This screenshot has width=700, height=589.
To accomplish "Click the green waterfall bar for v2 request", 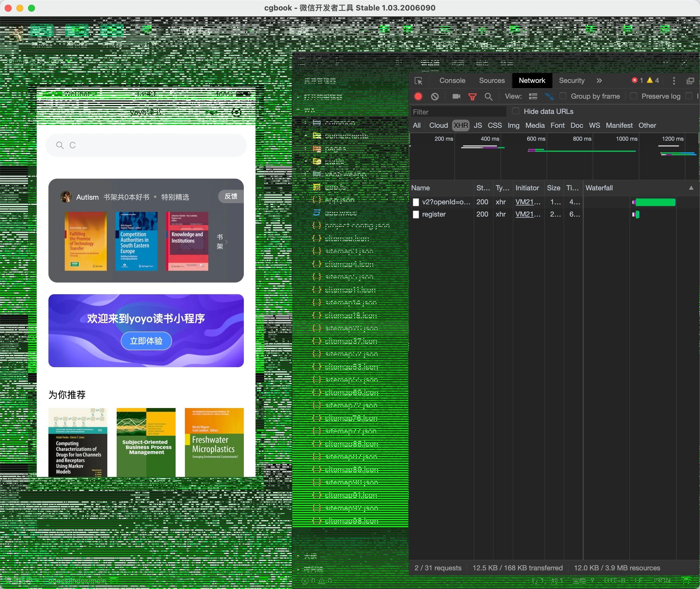I will (x=655, y=202).
